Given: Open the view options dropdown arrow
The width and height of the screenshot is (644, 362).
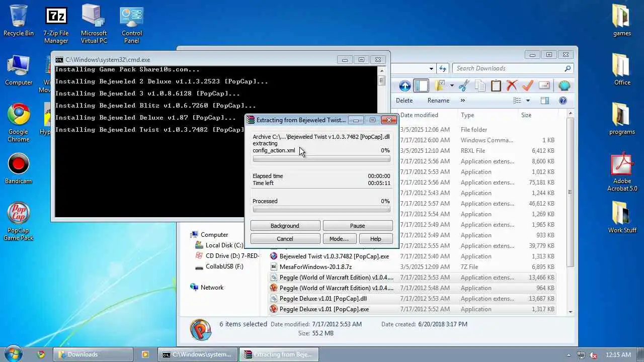Looking at the screenshot, I should pos(528,101).
